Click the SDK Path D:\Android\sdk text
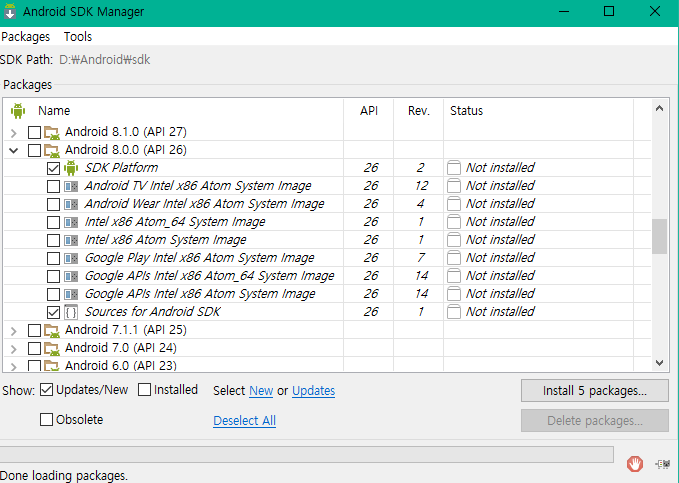The image size is (679, 483). coord(105,60)
